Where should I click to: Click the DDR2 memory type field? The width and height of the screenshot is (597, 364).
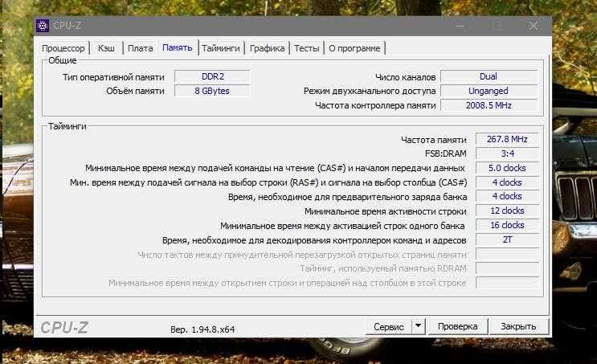212,76
